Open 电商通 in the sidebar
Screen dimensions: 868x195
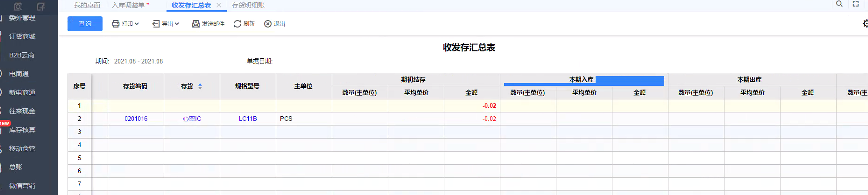click(x=19, y=74)
